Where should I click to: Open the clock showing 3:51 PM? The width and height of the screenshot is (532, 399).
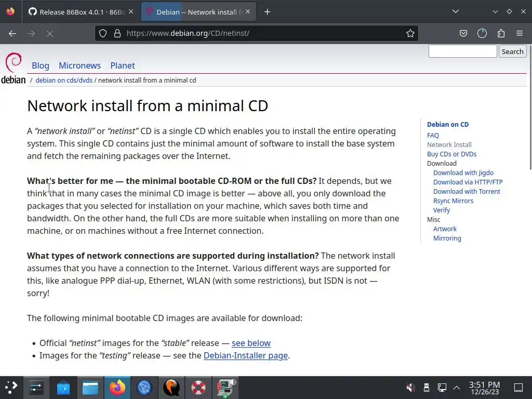[485, 388]
